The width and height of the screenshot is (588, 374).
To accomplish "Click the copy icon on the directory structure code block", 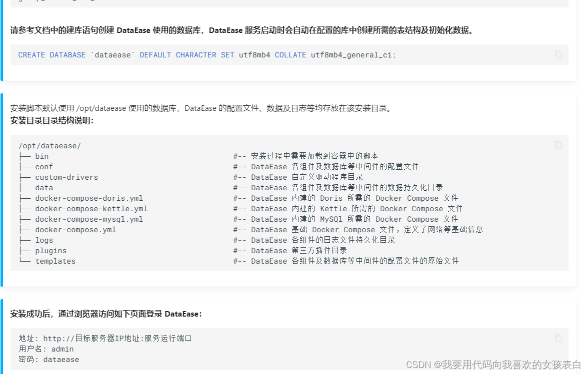I will coord(558,145).
